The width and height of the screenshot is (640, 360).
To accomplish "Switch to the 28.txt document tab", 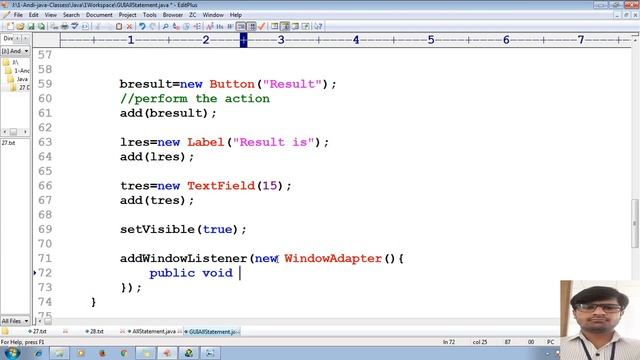I will tap(96, 331).
